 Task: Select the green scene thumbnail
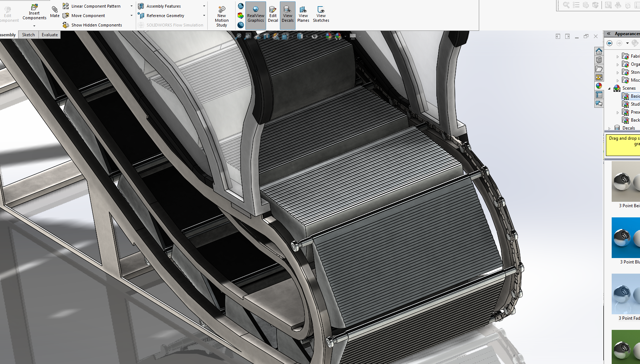point(626,347)
